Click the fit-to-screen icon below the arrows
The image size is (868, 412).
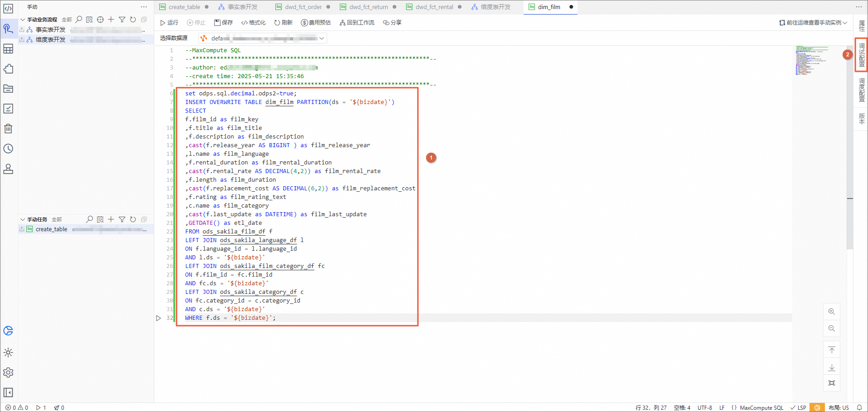click(x=832, y=383)
